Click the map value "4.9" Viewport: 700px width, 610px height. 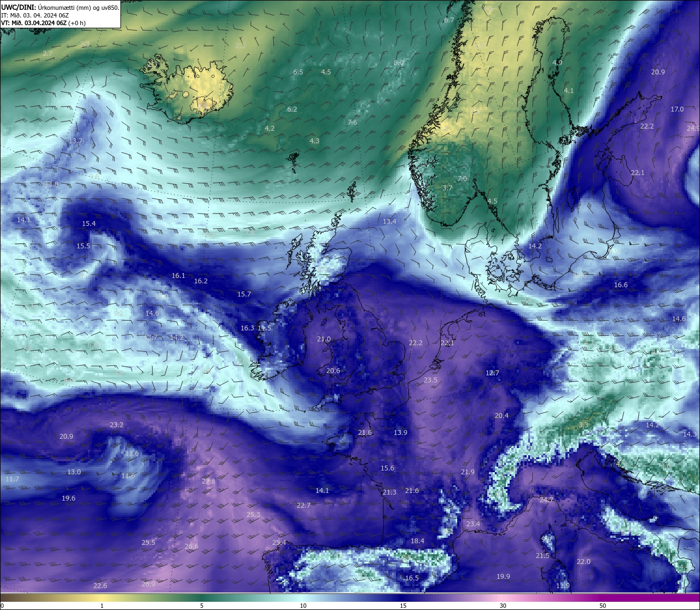pyautogui.click(x=557, y=63)
